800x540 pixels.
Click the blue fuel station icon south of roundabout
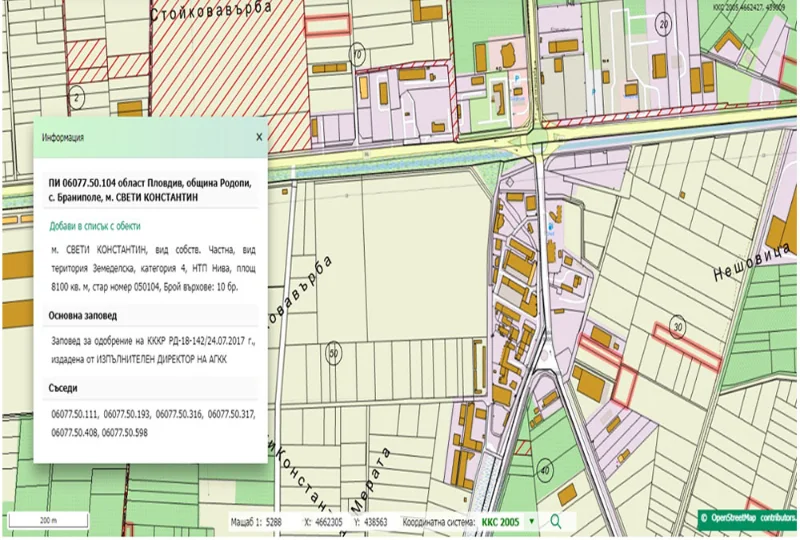[551, 228]
